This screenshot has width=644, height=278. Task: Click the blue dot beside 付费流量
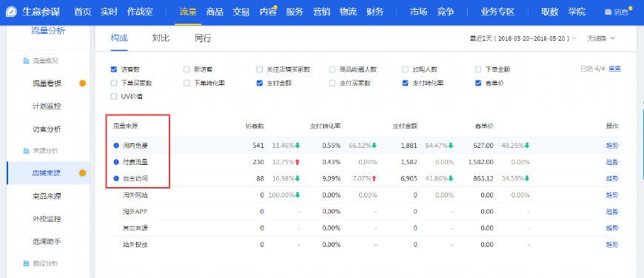(x=116, y=162)
